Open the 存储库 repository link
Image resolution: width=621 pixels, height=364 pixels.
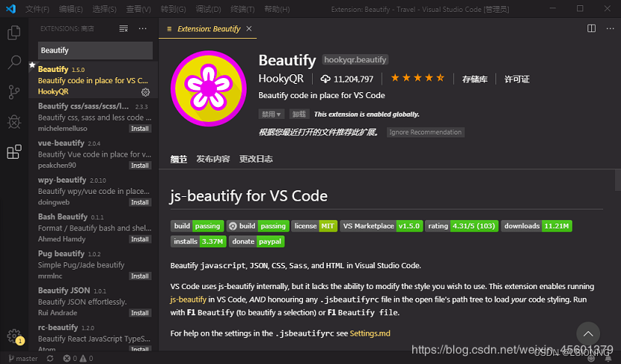(475, 79)
